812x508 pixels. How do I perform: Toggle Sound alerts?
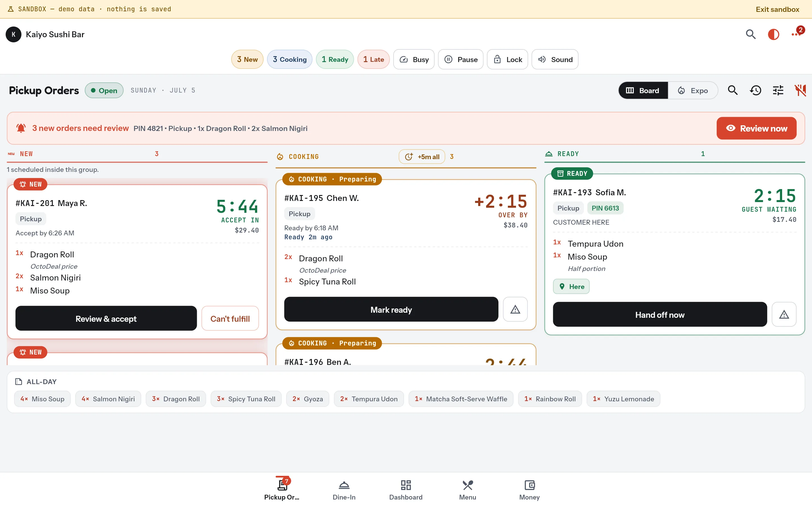click(x=555, y=60)
